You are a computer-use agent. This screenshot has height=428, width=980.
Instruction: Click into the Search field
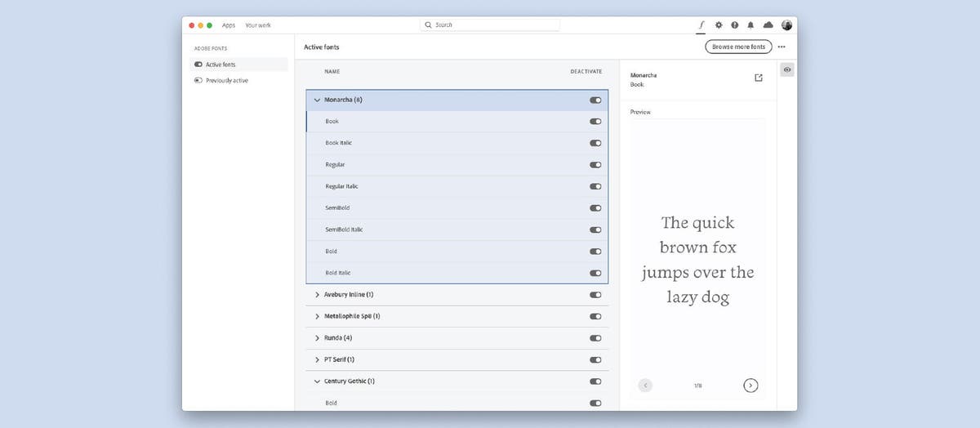tap(491, 25)
